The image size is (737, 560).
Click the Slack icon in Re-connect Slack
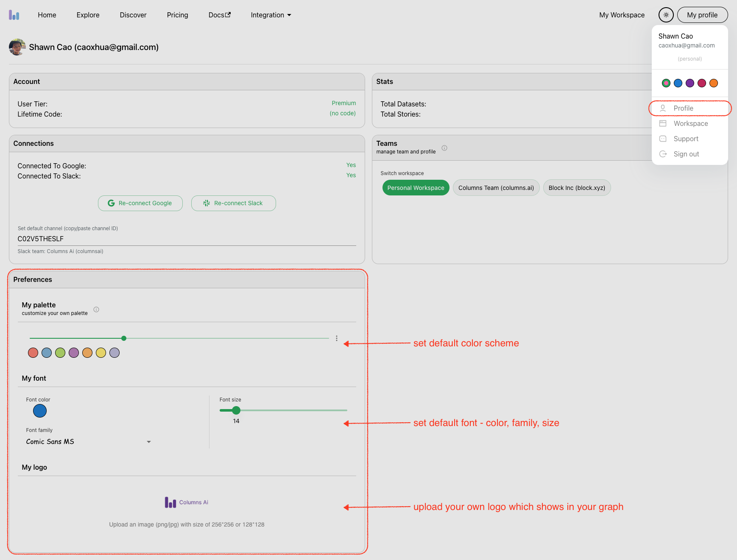(207, 203)
